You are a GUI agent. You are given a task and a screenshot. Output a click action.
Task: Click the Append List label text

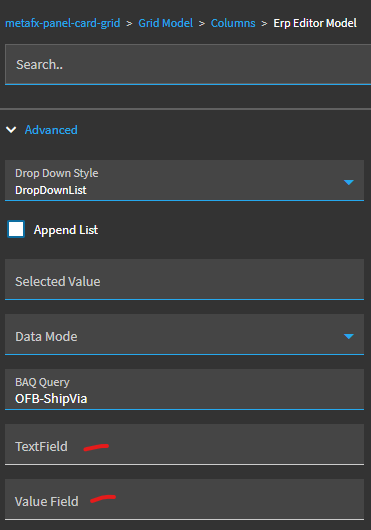click(x=66, y=230)
